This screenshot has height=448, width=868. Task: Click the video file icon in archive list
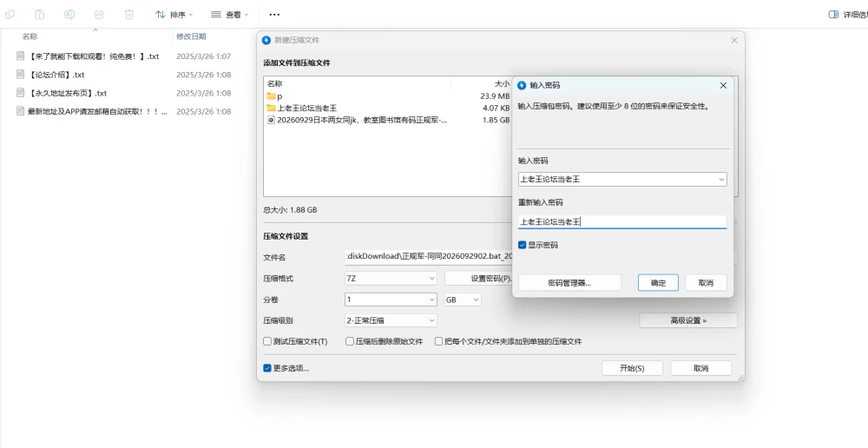click(271, 120)
